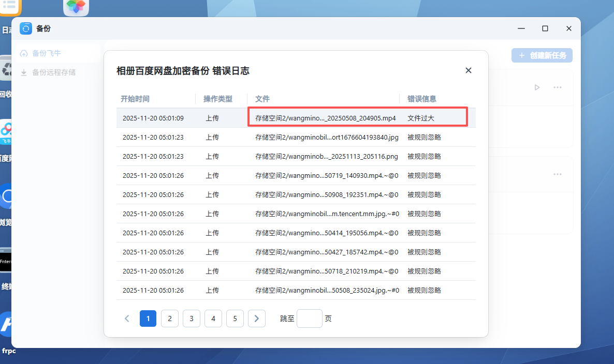Open the second task's three-dot menu
The width and height of the screenshot is (614, 364).
coord(558,174)
